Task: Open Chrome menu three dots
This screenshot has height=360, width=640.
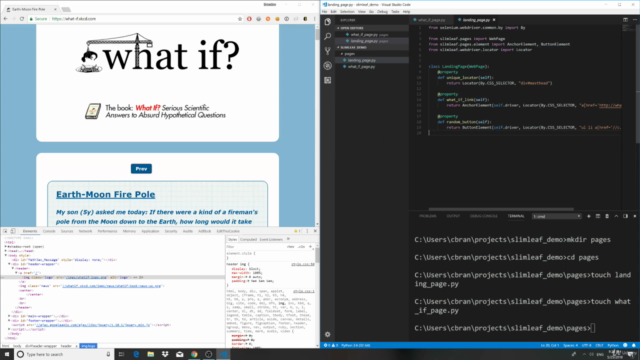Action: (x=315, y=19)
